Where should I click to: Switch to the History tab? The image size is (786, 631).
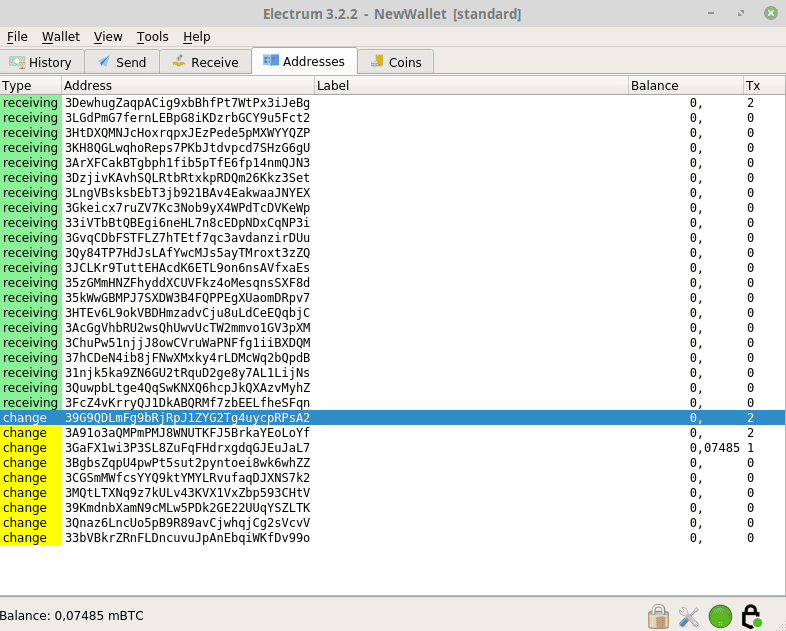[x=42, y=62]
